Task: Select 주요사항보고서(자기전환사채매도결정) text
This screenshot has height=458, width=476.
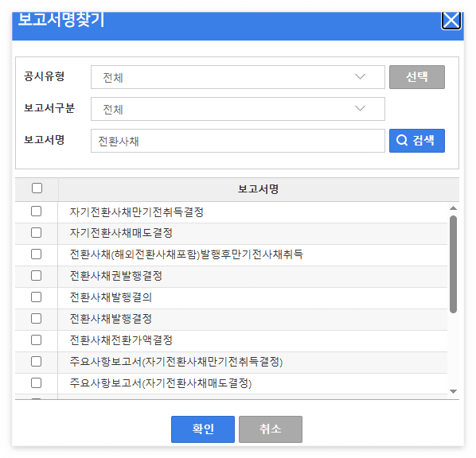Action: [x=161, y=383]
